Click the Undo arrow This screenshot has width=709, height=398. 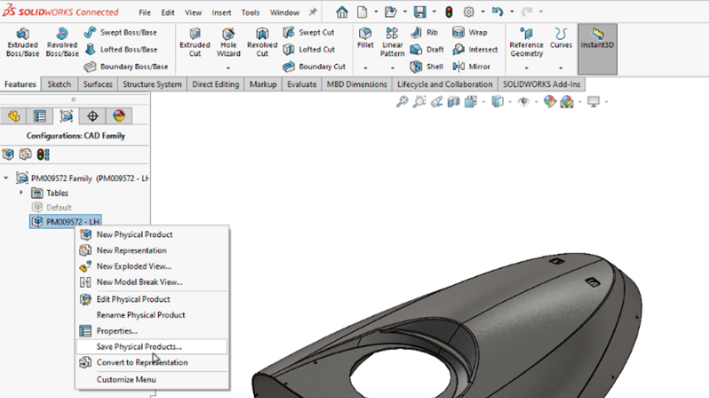click(497, 12)
